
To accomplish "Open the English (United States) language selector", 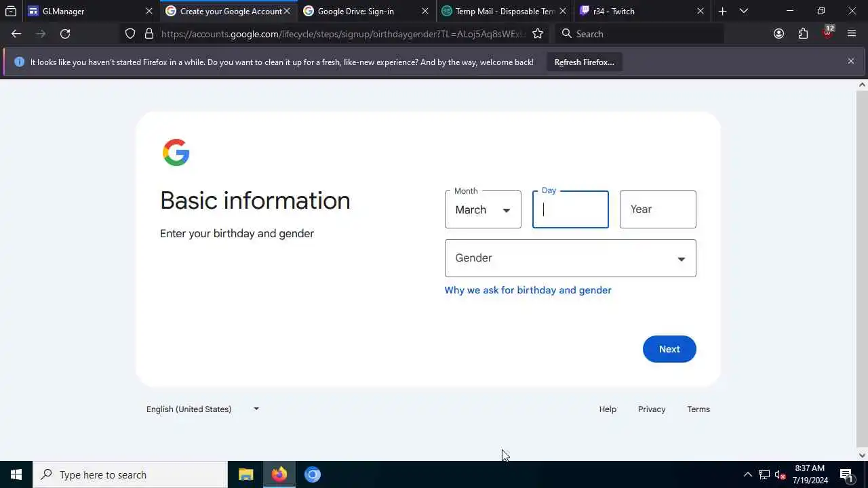I will pyautogui.click(x=203, y=409).
